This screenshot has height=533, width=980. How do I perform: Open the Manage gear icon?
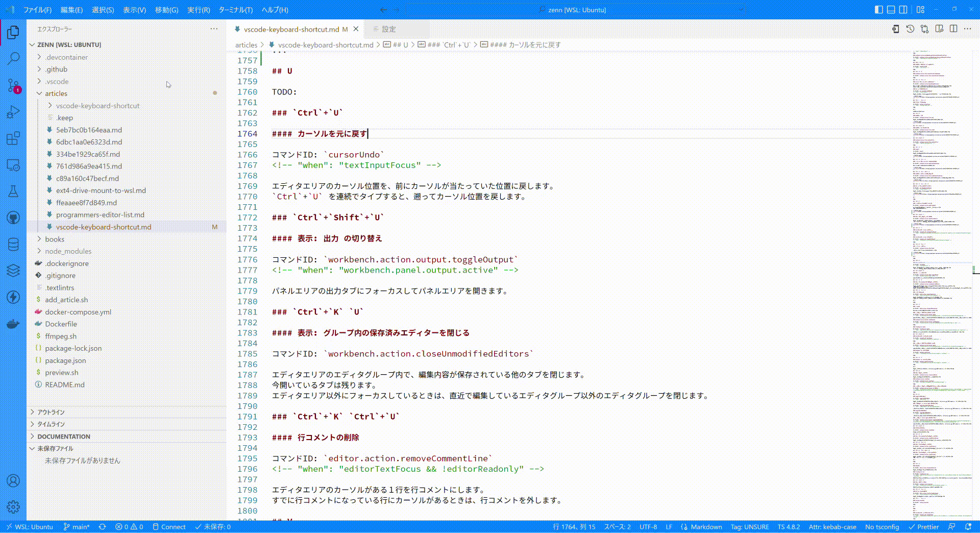(x=13, y=507)
